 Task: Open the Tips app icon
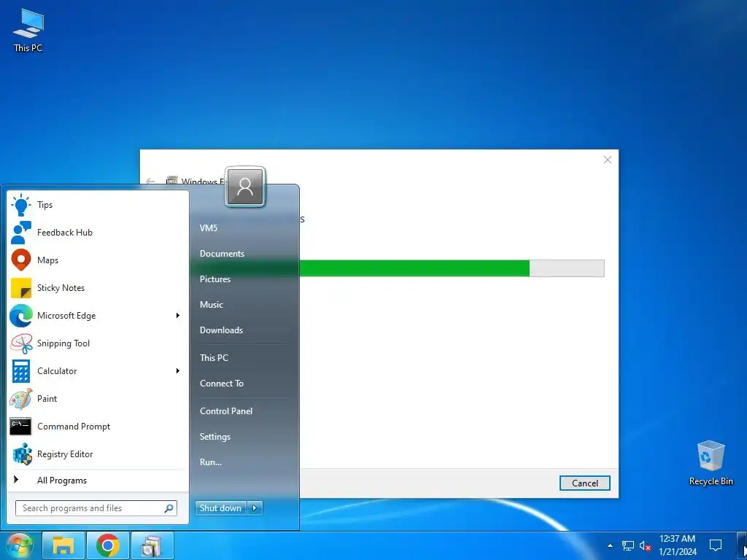(21, 205)
